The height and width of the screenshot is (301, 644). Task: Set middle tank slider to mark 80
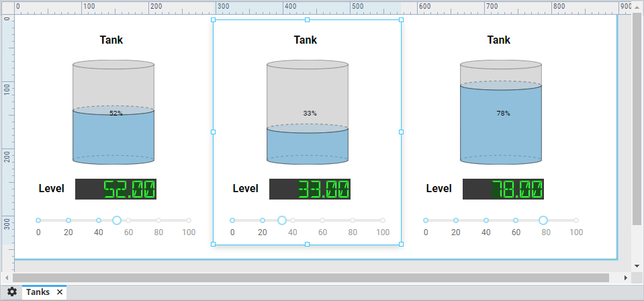(x=353, y=220)
